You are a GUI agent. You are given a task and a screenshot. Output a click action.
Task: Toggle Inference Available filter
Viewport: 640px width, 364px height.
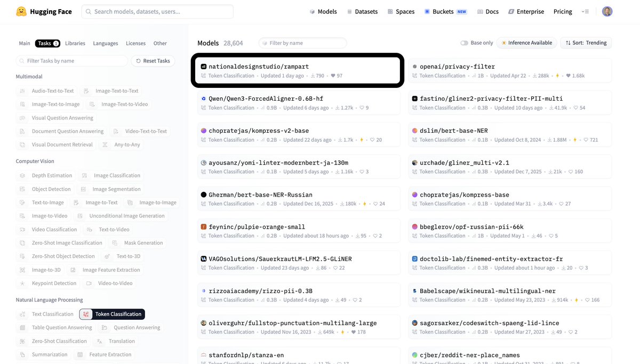coord(526,43)
